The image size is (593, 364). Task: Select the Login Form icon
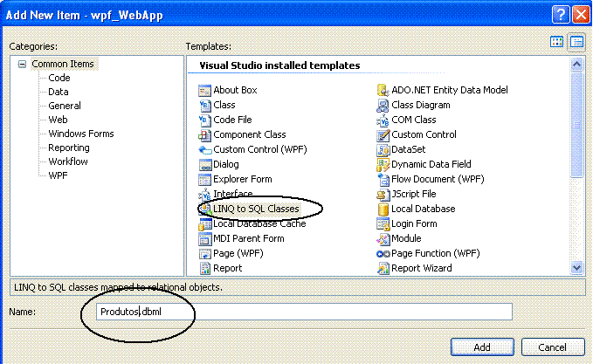click(383, 224)
